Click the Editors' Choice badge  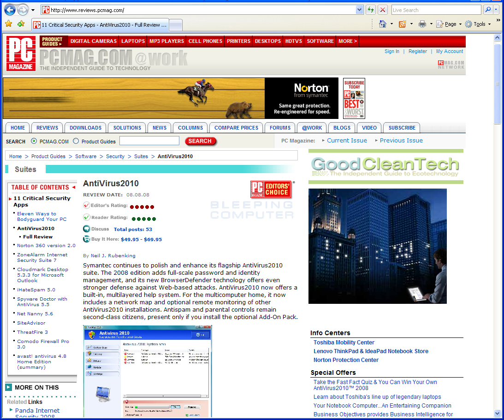(x=271, y=189)
